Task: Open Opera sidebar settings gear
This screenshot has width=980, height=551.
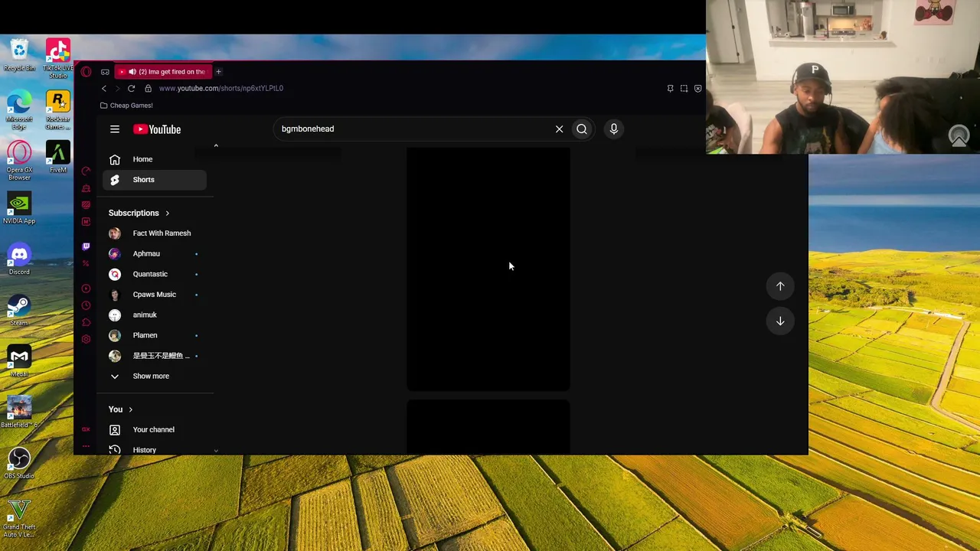Action: point(86,339)
